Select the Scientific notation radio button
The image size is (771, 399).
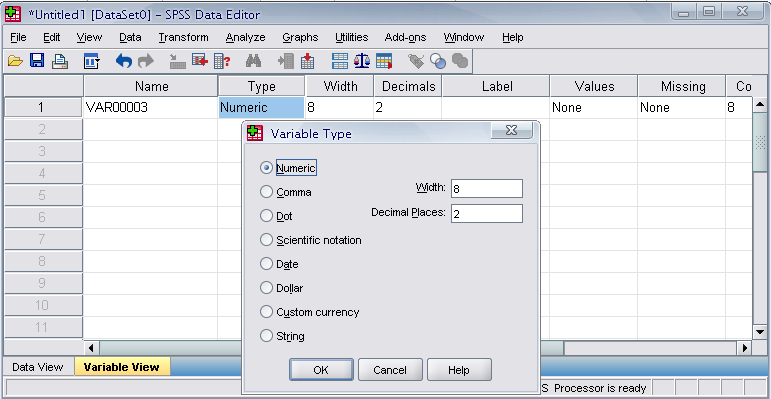pyautogui.click(x=266, y=240)
